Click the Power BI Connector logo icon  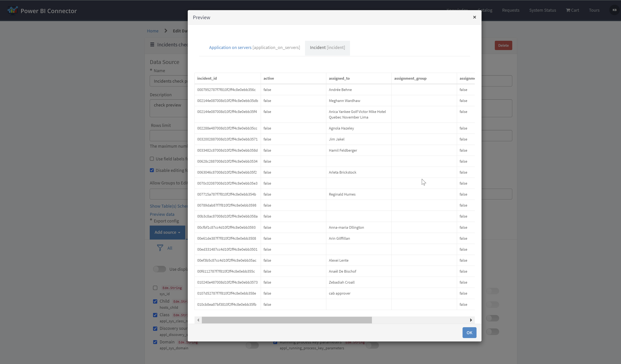tap(13, 11)
